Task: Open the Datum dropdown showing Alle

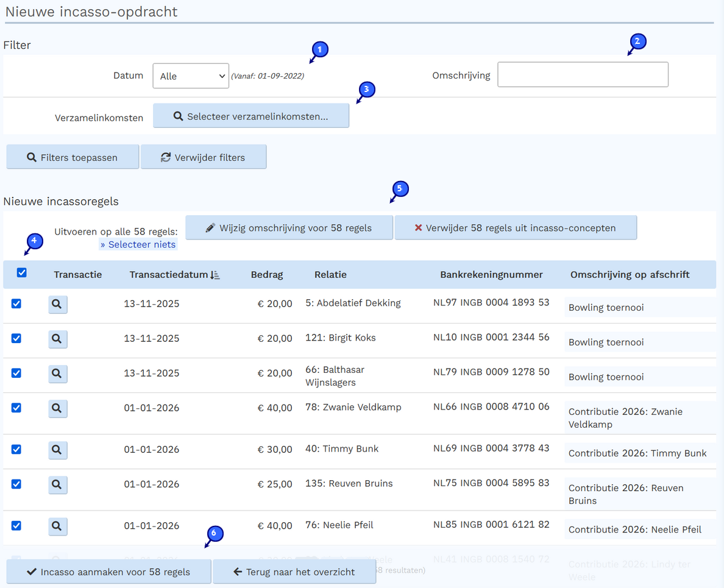Action: tap(191, 76)
